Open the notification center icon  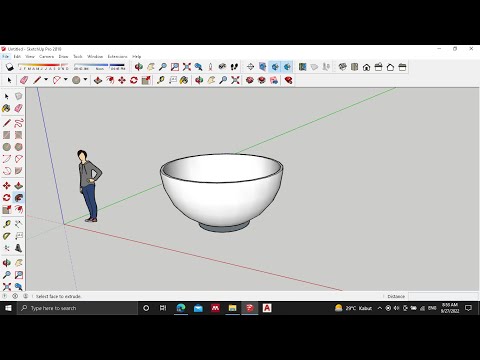pos(468,308)
